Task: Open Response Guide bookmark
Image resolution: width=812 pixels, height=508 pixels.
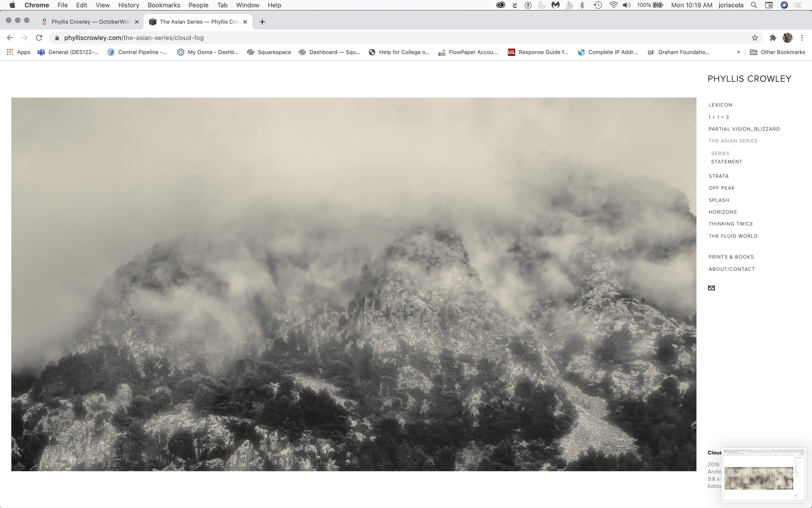Action: pyautogui.click(x=538, y=52)
